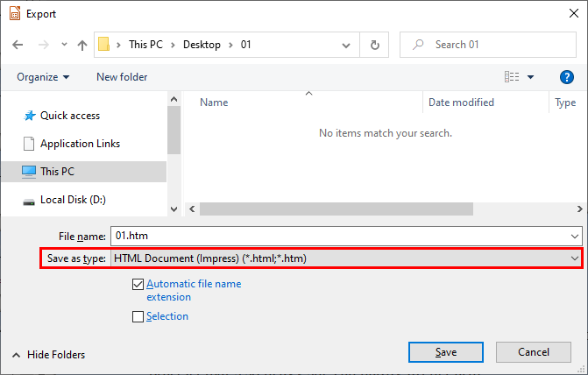The height and width of the screenshot is (375, 588).
Task: Select the Quick access star item
Action: click(70, 116)
